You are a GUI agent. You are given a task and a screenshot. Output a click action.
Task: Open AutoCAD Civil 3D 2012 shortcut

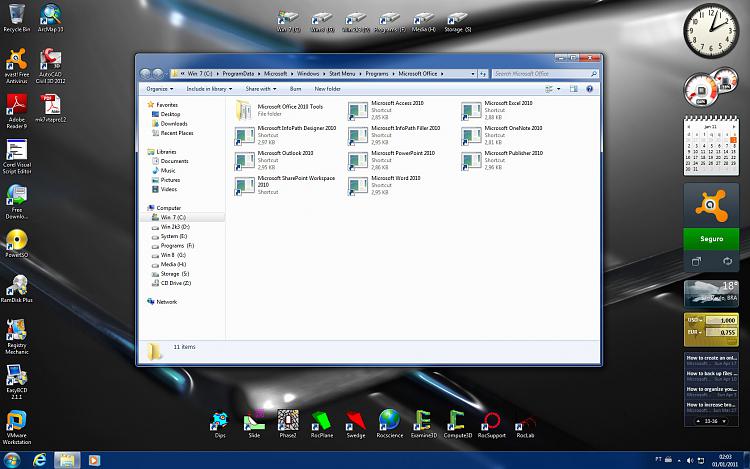50,66
